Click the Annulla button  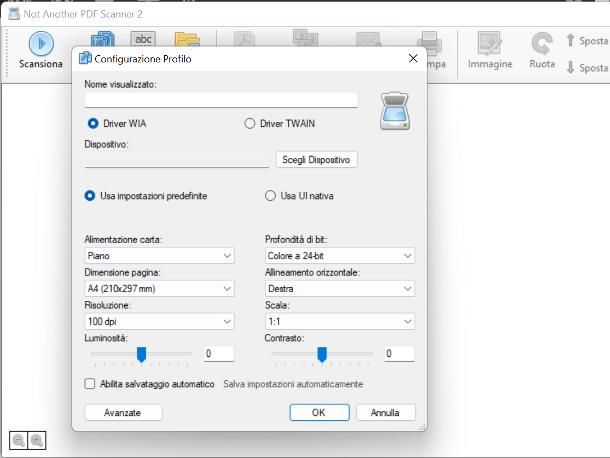tap(385, 412)
